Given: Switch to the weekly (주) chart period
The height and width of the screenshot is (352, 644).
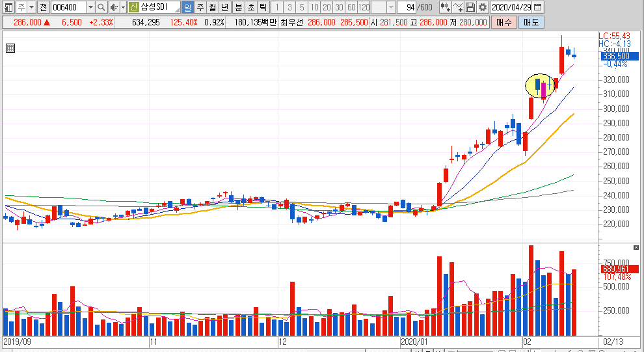Looking at the screenshot, I should click(200, 8).
